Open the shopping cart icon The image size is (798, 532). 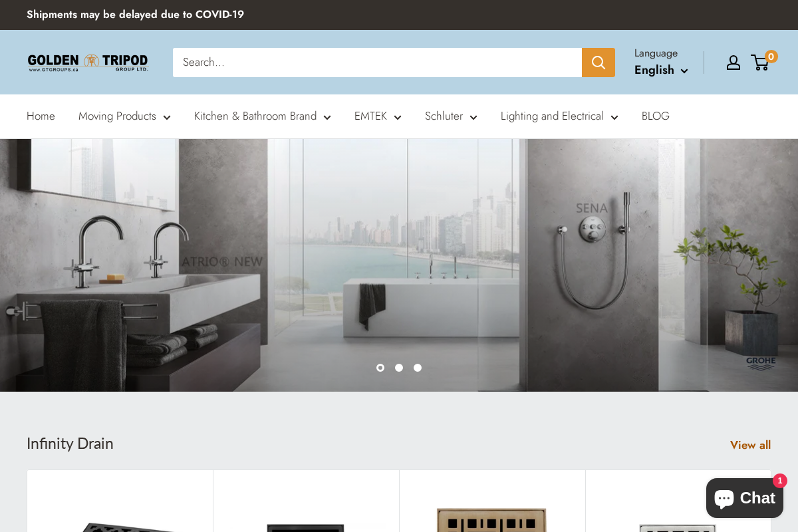(760, 63)
